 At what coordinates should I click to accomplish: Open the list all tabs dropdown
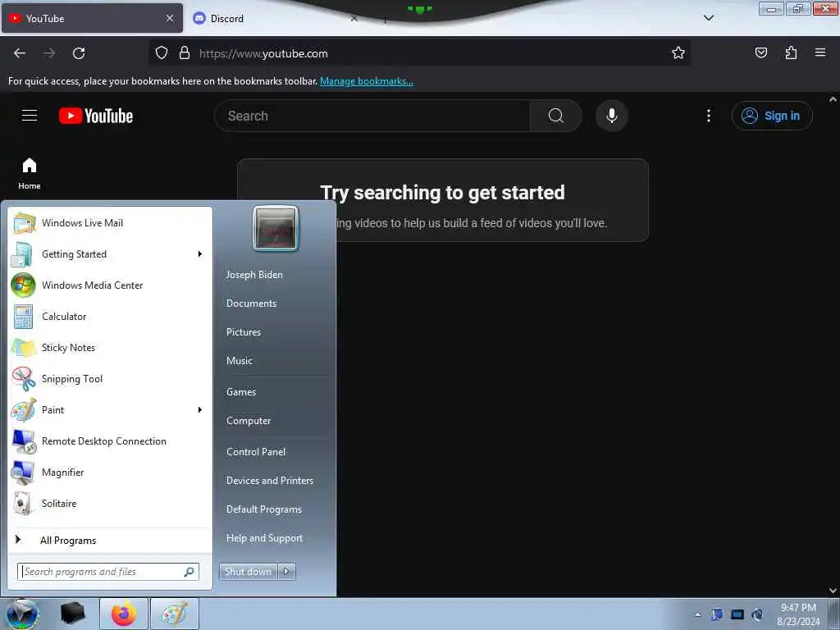point(708,18)
